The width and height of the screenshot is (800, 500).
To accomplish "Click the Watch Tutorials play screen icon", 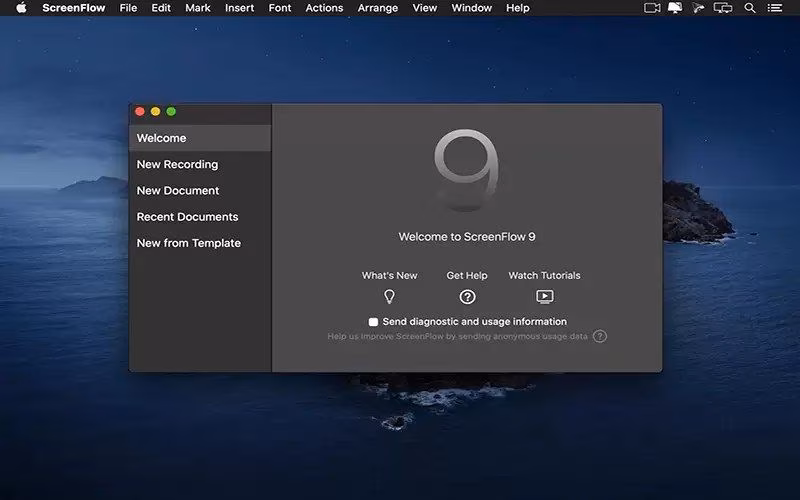I will pyautogui.click(x=545, y=296).
